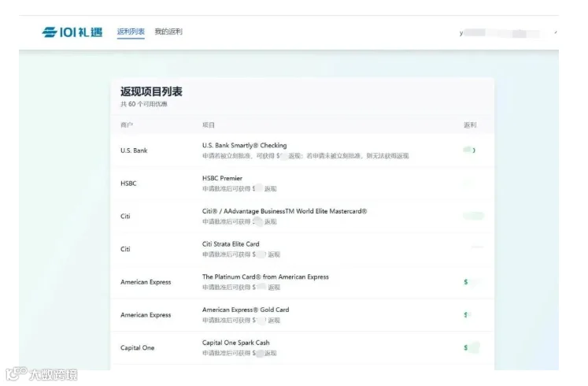This screenshot has height=386, width=588.
Task: Open the American Express® Gold Card offer
Action: (246, 310)
